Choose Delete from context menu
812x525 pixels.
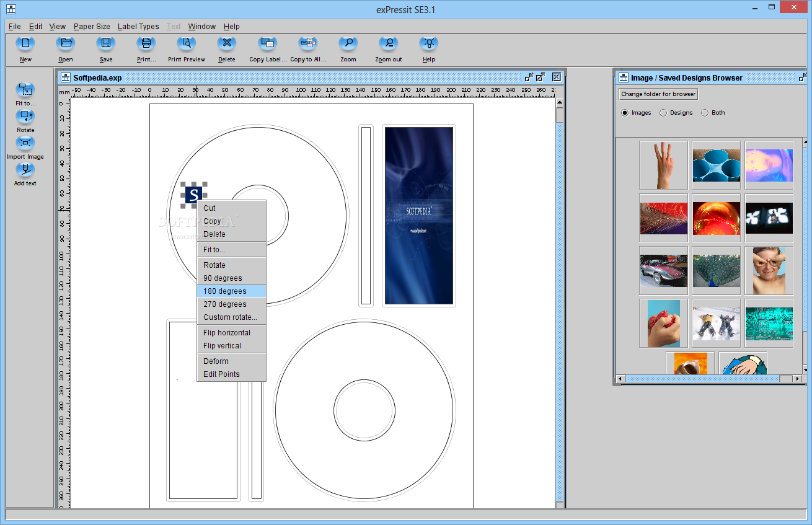pyautogui.click(x=231, y=234)
